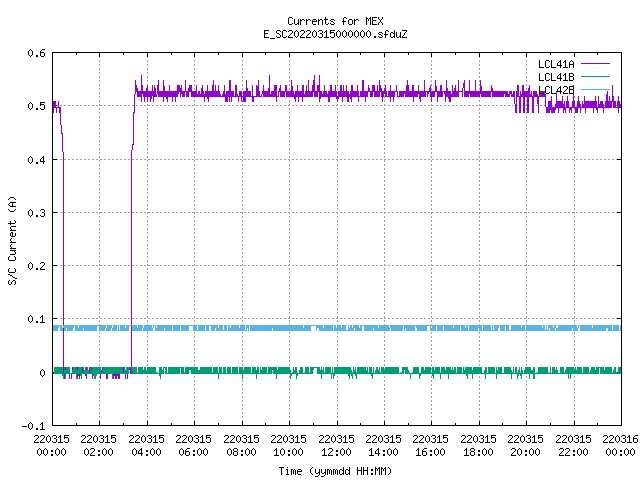The height and width of the screenshot is (480, 640).
Task: Click the y-axis tick value 0.2
Action: [36, 266]
